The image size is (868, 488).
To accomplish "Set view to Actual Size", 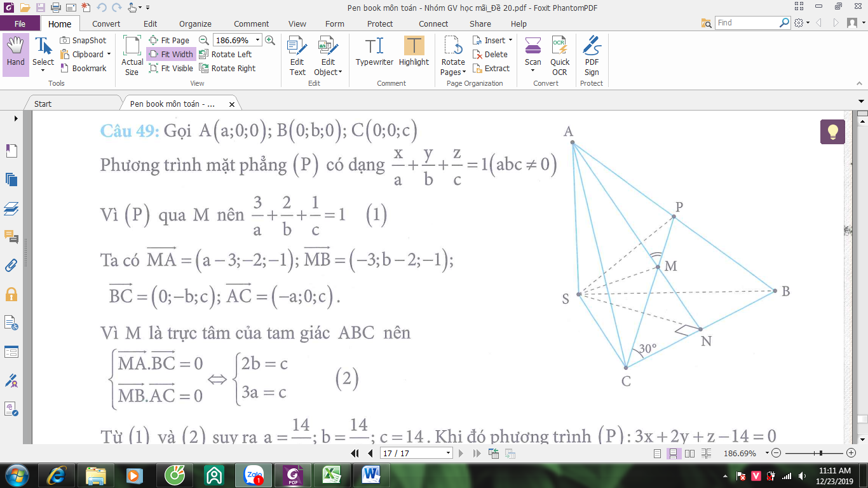I will click(x=132, y=56).
